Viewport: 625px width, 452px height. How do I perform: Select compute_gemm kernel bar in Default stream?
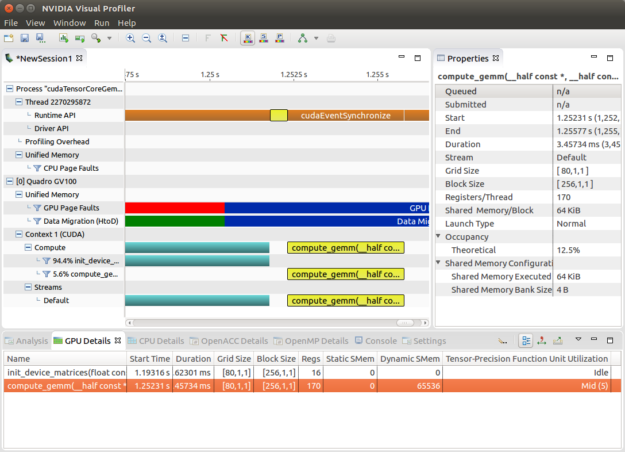click(346, 301)
